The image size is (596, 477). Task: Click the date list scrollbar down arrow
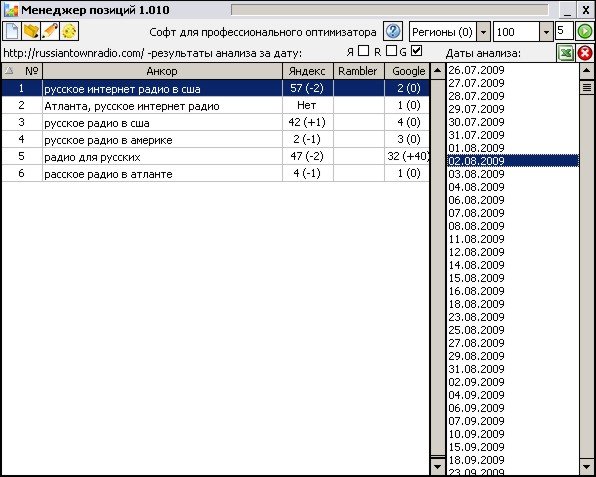[x=586, y=466]
